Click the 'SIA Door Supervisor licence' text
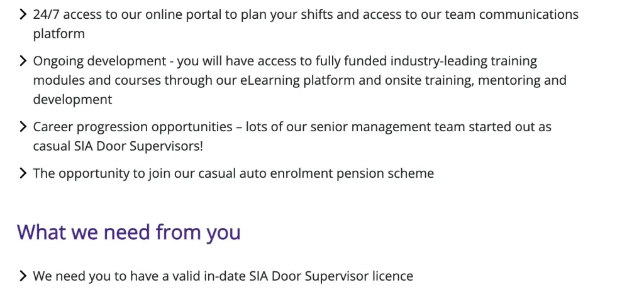 pyautogui.click(x=331, y=276)
